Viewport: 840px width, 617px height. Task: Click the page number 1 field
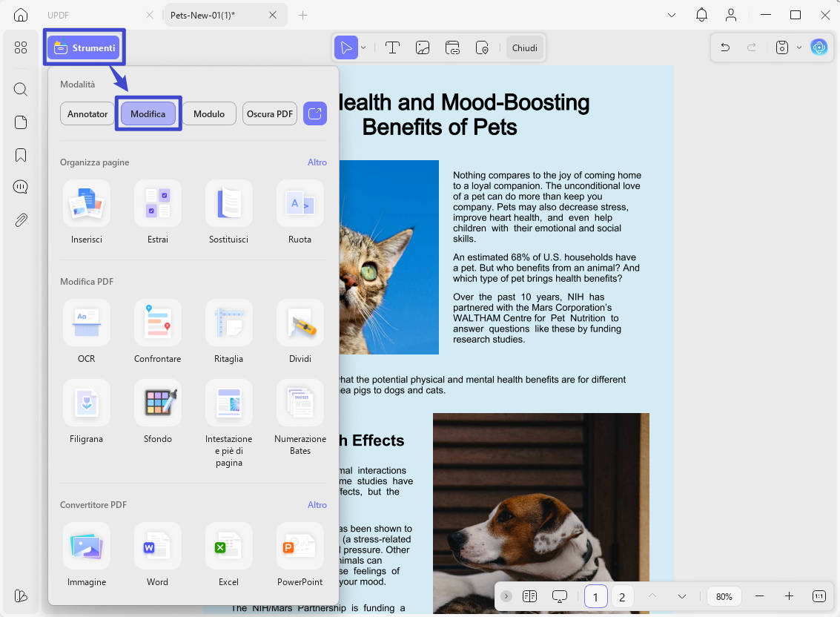coord(595,597)
